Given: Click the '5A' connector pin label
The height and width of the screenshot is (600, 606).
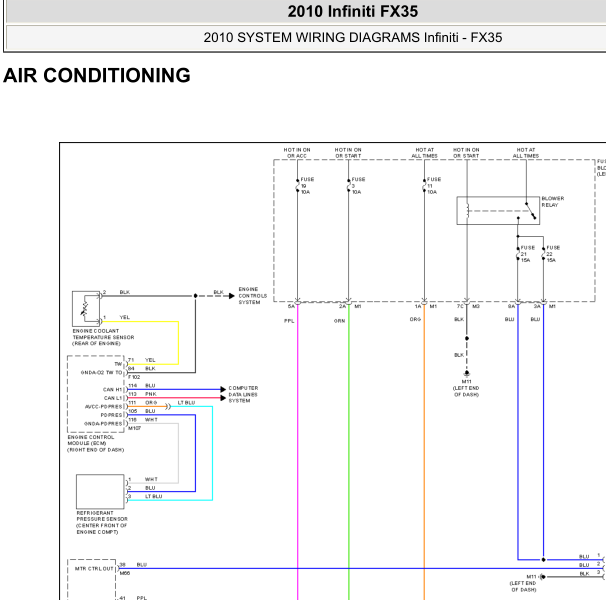Looking at the screenshot, I should (x=291, y=306).
